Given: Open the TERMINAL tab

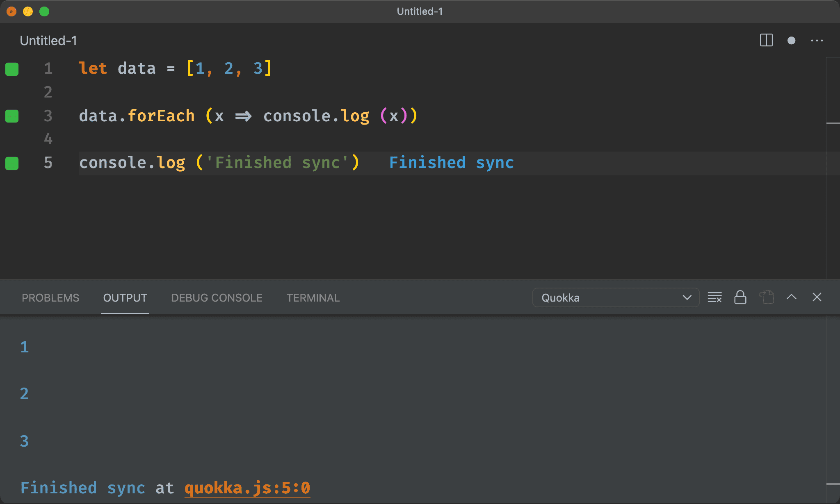Looking at the screenshot, I should 313,298.
